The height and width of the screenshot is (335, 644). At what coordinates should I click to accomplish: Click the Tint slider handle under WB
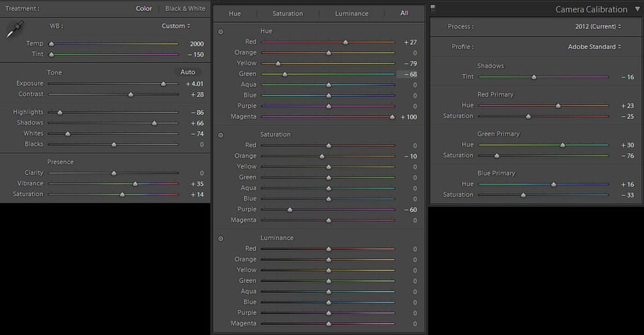(x=52, y=54)
